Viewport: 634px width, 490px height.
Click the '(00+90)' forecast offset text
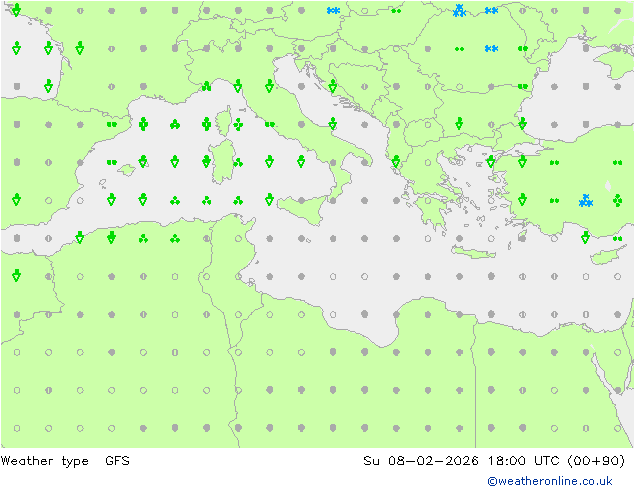tap(596, 460)
